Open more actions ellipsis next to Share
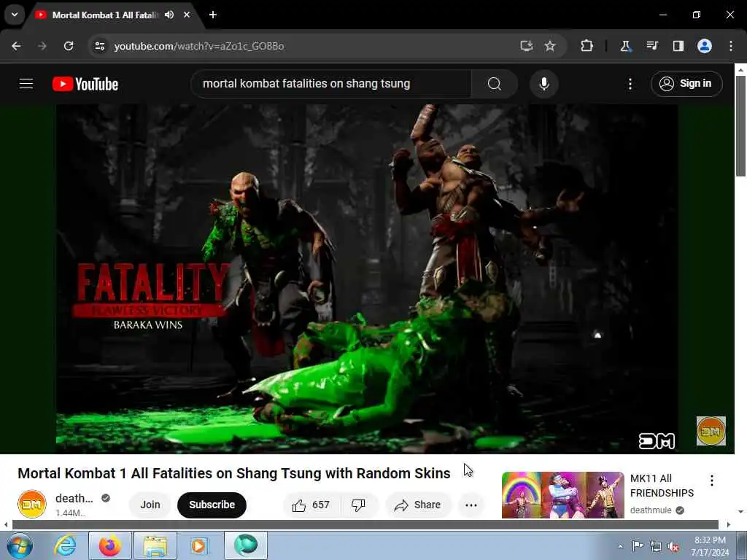The height and width of the screenshot is (560, 747). [x=471, y=505]
